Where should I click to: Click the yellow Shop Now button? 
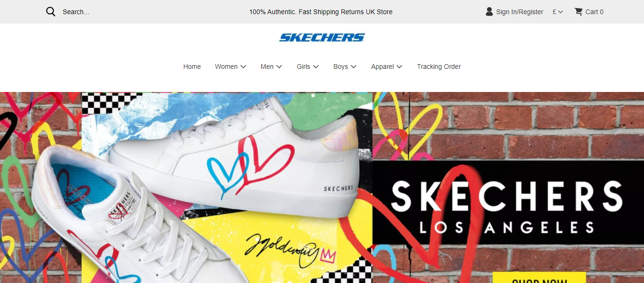pyautogui.click(x=539, y=278)
